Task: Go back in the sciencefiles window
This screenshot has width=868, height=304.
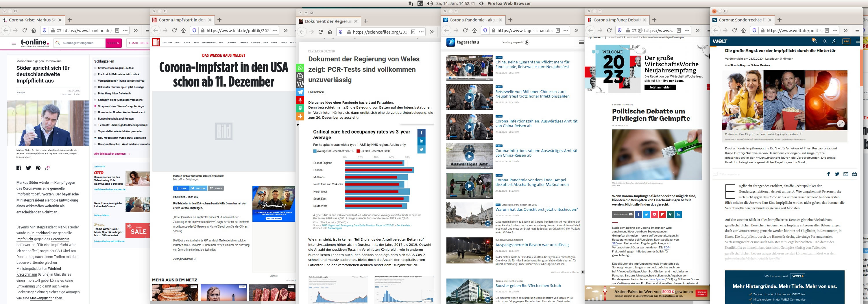Action: pyautogui.click(x=302, y=32)
